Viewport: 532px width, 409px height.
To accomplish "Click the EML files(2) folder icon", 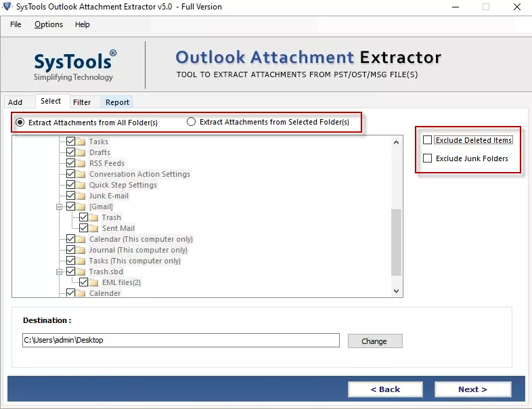I will [93, 283].
